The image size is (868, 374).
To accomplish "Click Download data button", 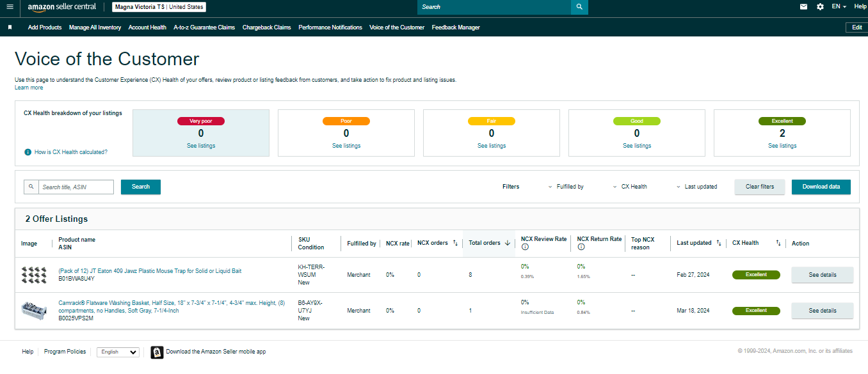I will point(821,187).
